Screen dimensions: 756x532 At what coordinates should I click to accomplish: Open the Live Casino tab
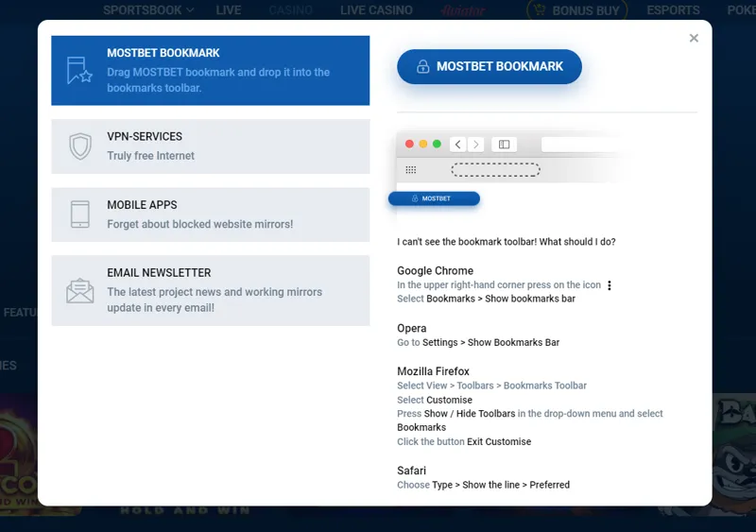[376, 10]
